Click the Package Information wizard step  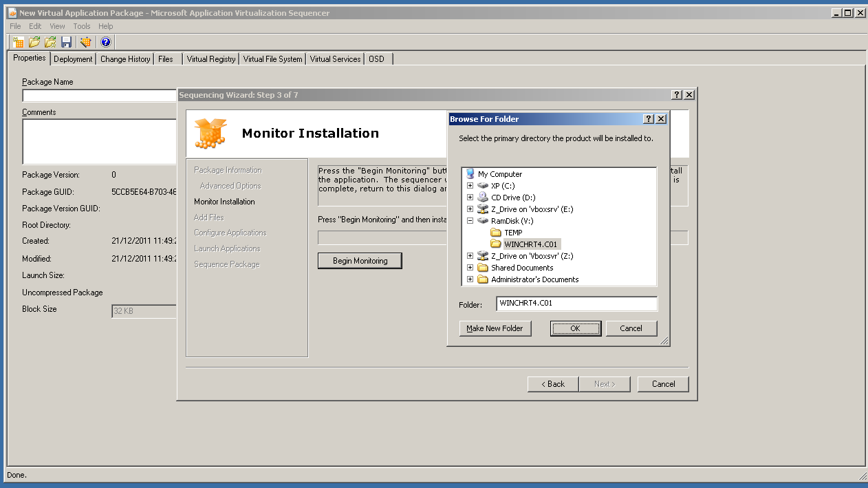[x=228, y=170]
